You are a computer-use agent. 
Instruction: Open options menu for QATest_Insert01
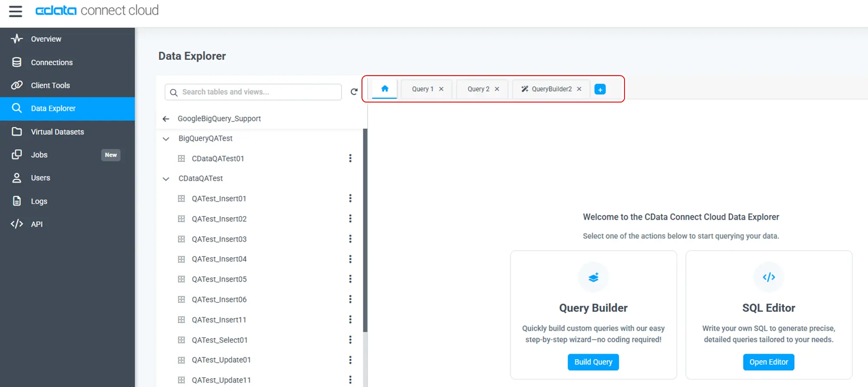350,198
